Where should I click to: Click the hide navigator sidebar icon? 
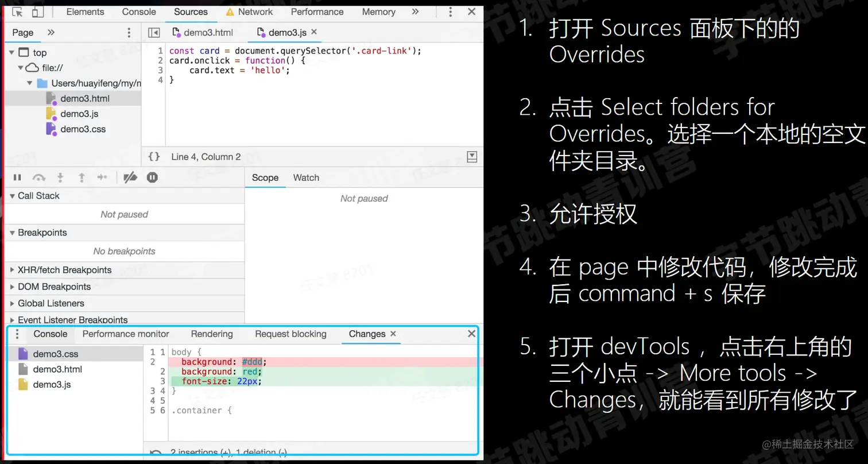[154, 33]
